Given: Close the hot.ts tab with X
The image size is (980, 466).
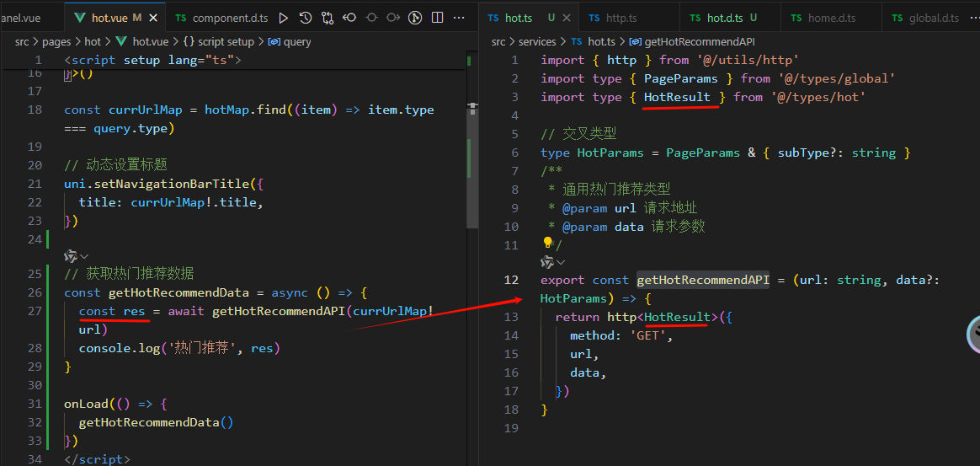Looking at the screenshot, I should [x=567, y=18].
